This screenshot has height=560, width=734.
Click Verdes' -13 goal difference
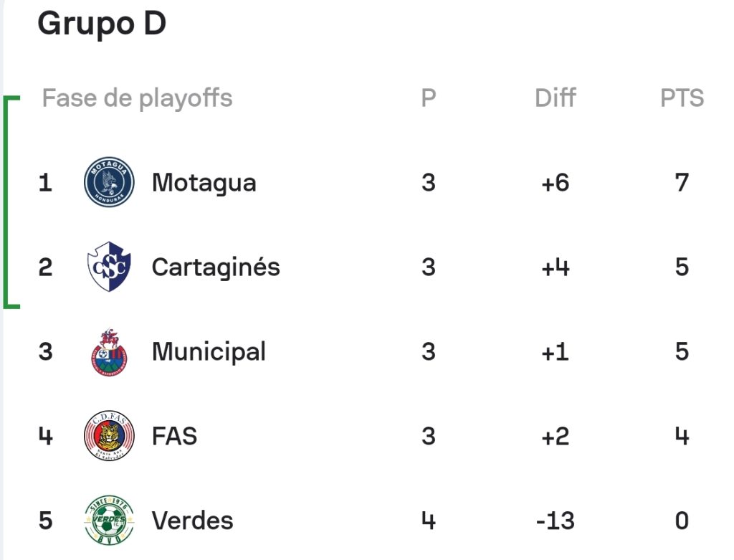[556, 521]
